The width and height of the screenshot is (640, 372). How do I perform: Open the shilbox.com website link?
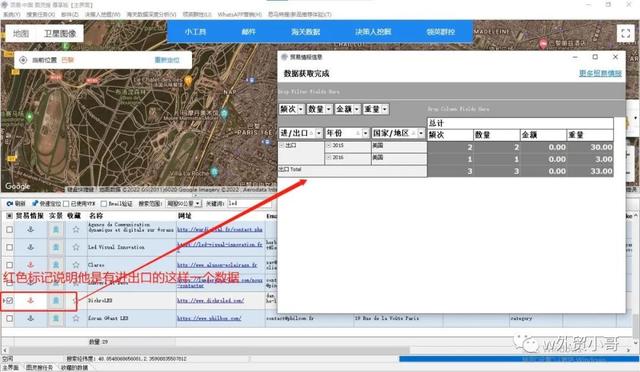point(209,318)
